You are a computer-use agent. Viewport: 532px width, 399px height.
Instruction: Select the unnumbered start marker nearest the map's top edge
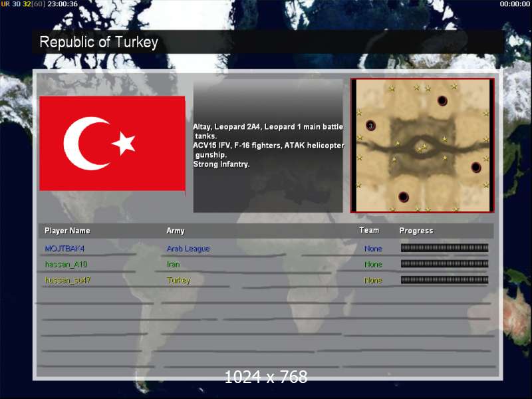(442, 101)
